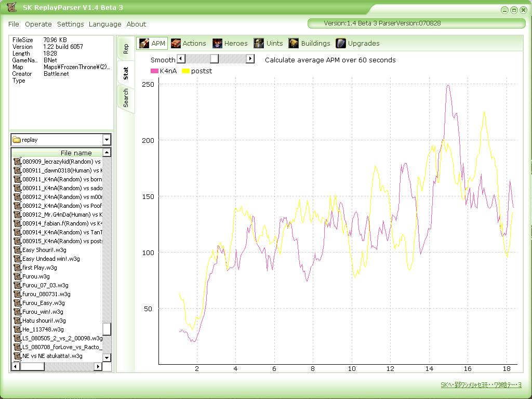Open the Actions tab book icon
Viewport: 532px width, 399px height.
pyautogui.click(x=176, y=43)
